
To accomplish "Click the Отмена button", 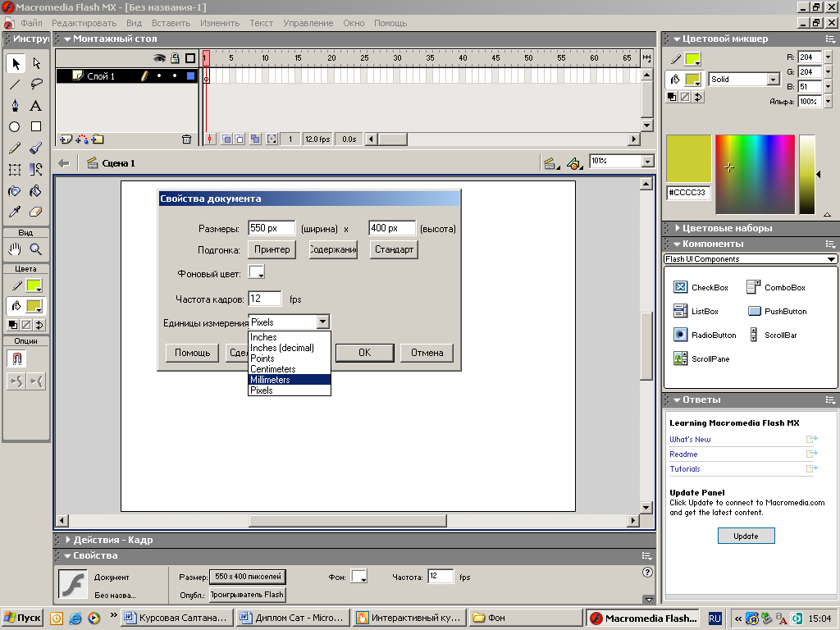I will pyautogui.click(x=427, y=353).
